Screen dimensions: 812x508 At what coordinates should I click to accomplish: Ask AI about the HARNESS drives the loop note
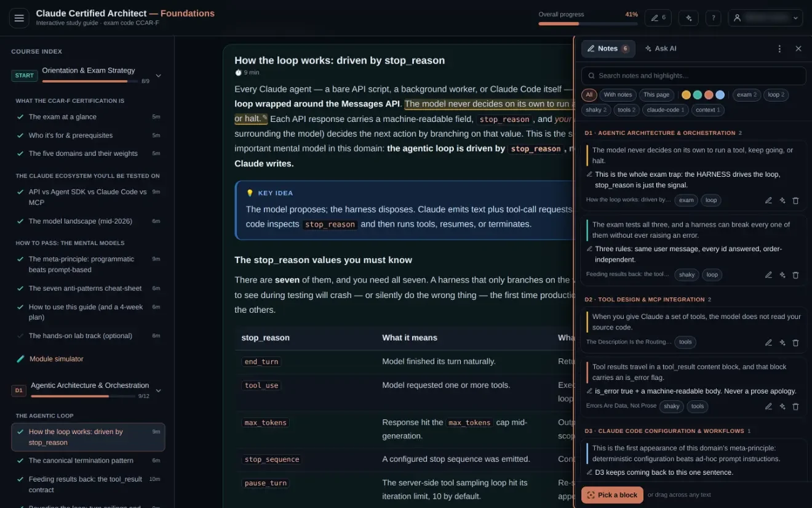click(x=782, y=200)
